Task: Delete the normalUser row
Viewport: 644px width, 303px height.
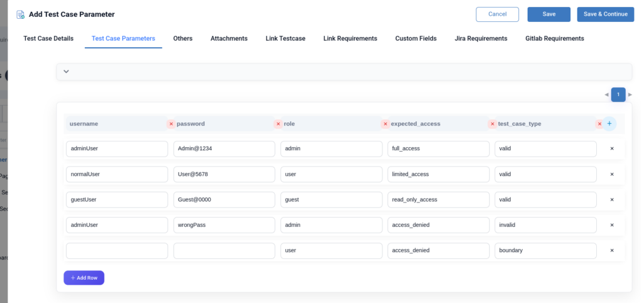Action: tap(612, 174)
